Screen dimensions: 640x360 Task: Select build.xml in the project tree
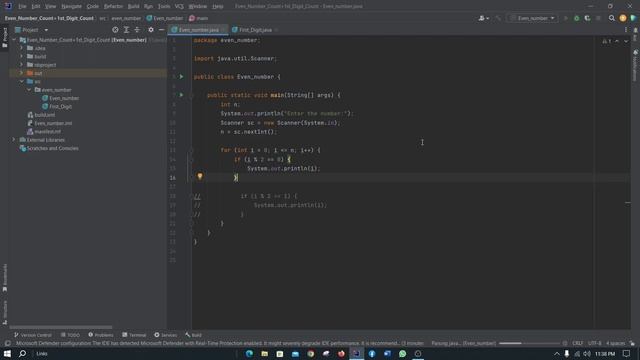coord(41,115)
